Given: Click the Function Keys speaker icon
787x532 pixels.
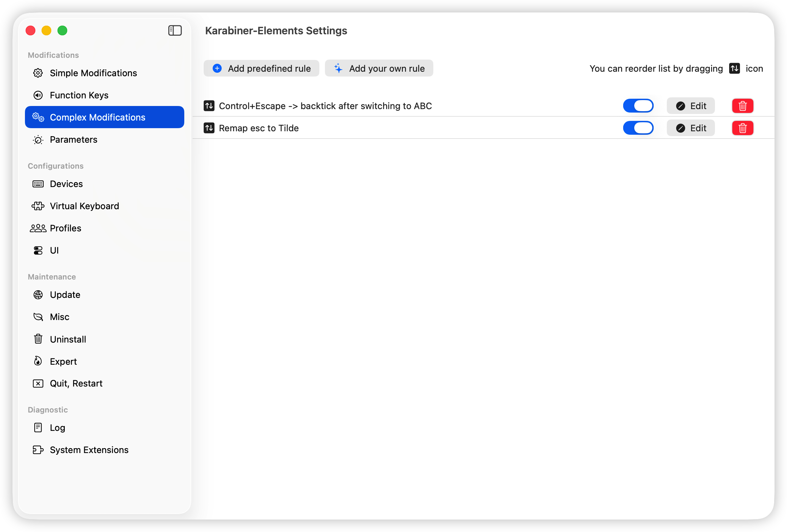Looking at the screenshot, I should pyautogui.click(x=38, y=95).
